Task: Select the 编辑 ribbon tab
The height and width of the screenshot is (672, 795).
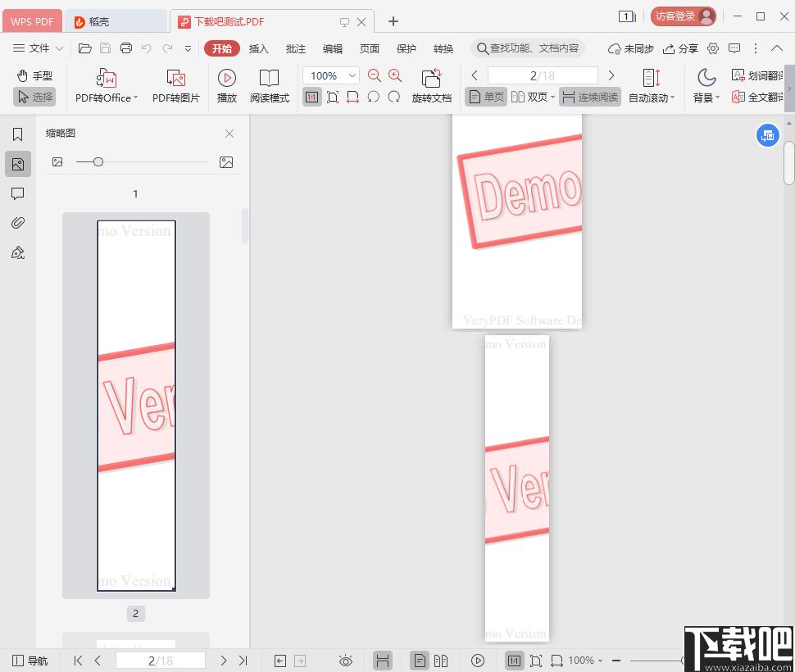Action: (x=333, y=48)
